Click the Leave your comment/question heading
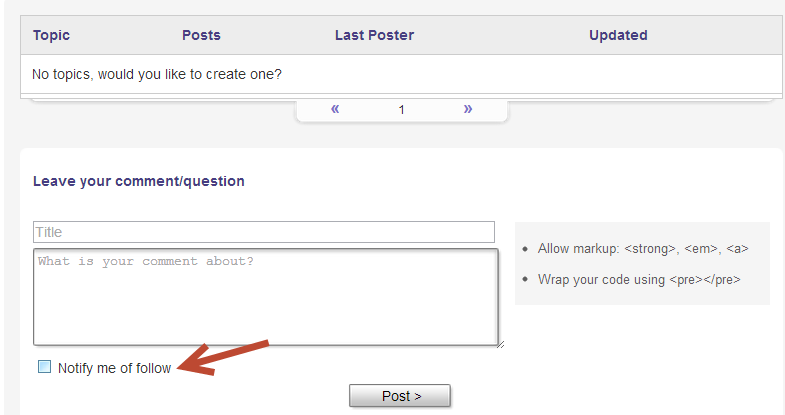This screenshot has height=415, width=785. (139, 181)
